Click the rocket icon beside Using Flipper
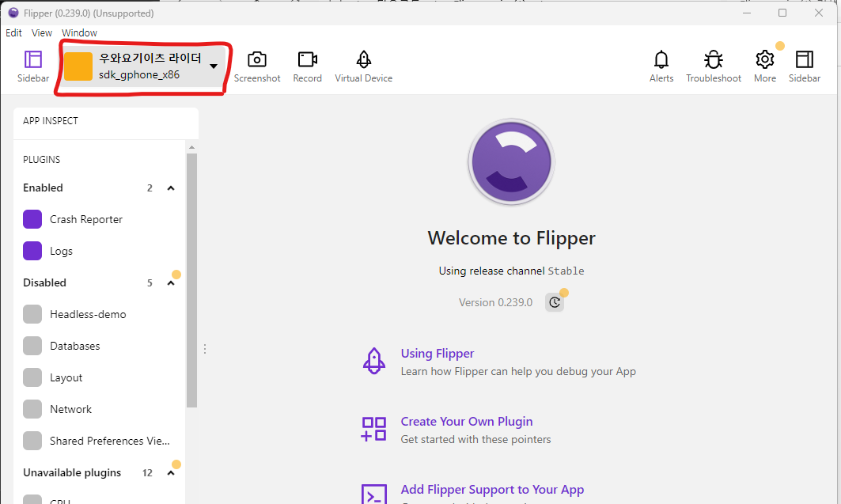This screenshot has height=504, width=841. click(x=374, y=361)
